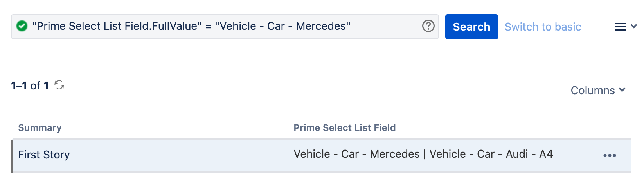
Task: Refresh the search results
Action: tap(59, 85)
